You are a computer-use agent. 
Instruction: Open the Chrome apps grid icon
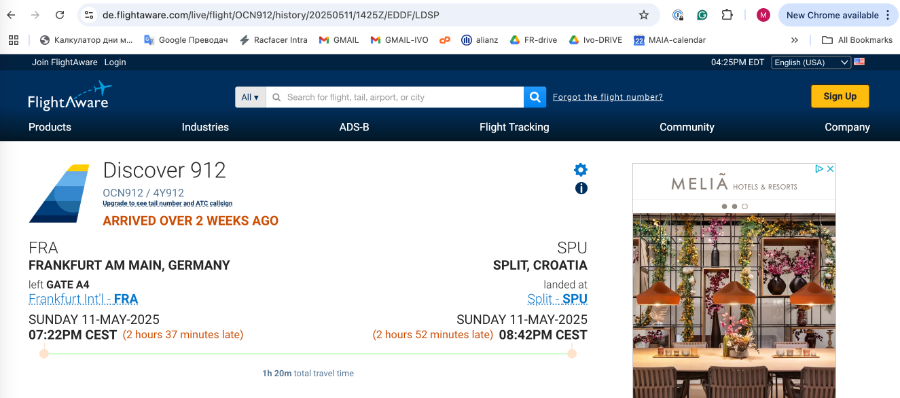[x=14, y=40]
